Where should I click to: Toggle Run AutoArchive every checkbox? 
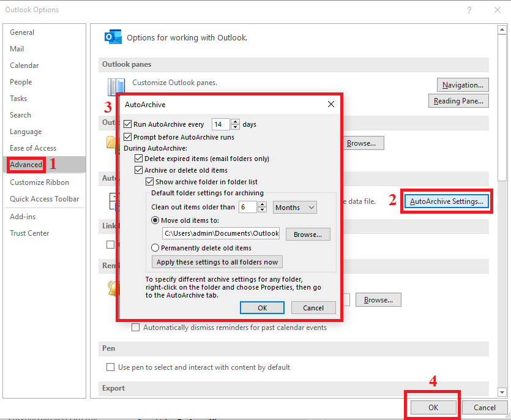(x=128, y=124)
